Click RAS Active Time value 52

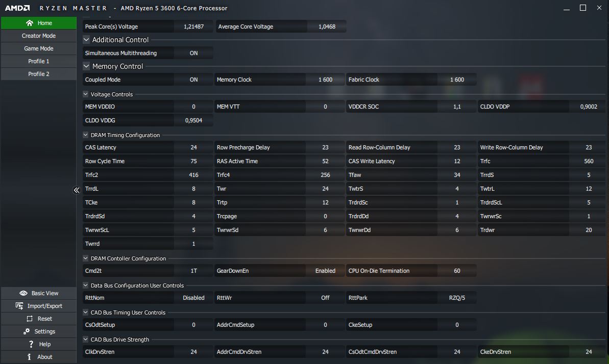pyautogui.click(x=325, y=161)
